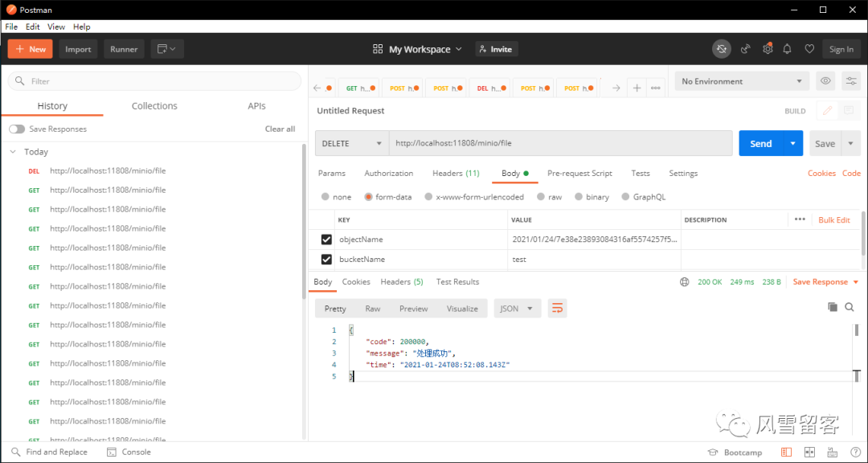Open the Save button dropdown arrow
This screenshot has width=868, height=463.
(851, 143)
